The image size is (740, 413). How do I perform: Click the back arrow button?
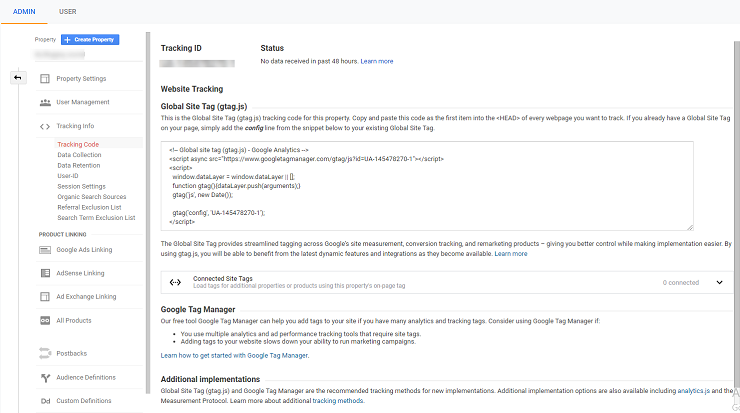tap(17, 77)
